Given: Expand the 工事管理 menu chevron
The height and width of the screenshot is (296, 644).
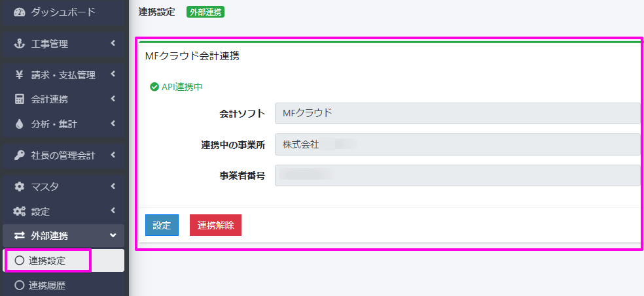Looking at the screenshot, I should point(113,43).
